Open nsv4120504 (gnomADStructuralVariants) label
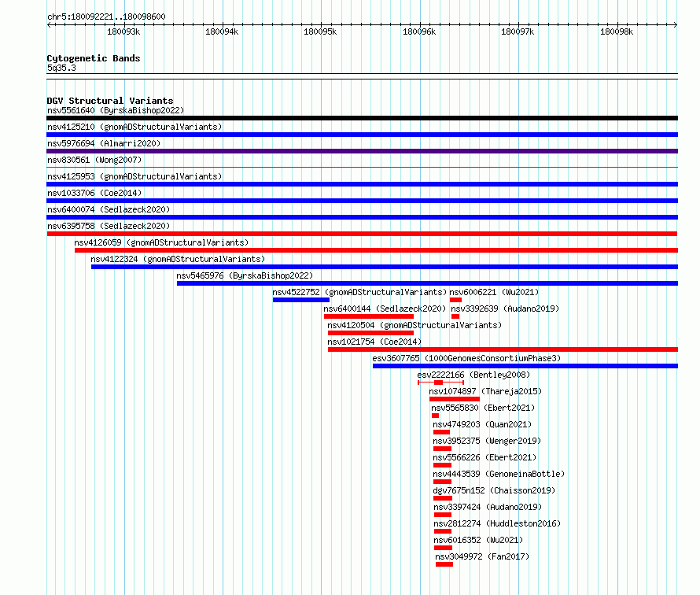 (x=414, y=325)
